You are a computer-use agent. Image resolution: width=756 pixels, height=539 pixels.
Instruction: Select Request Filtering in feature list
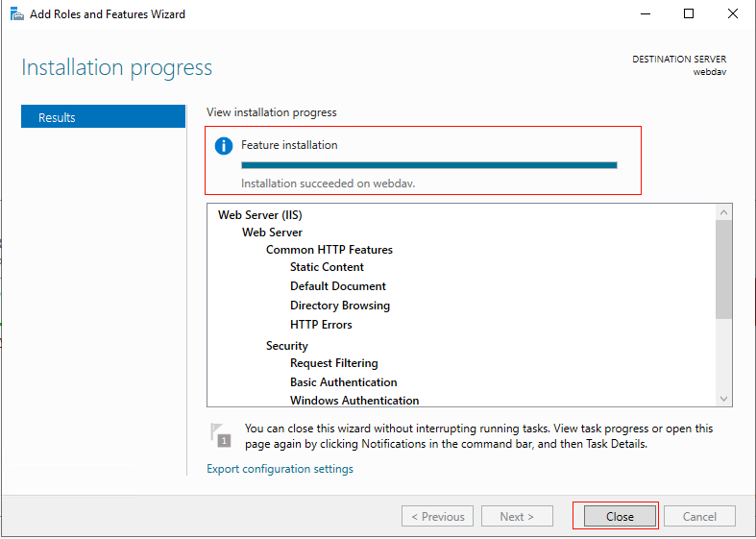pos(334,363)
